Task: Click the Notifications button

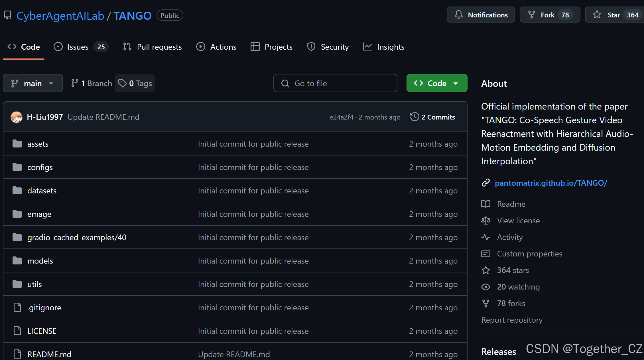Action: point(481,15)
